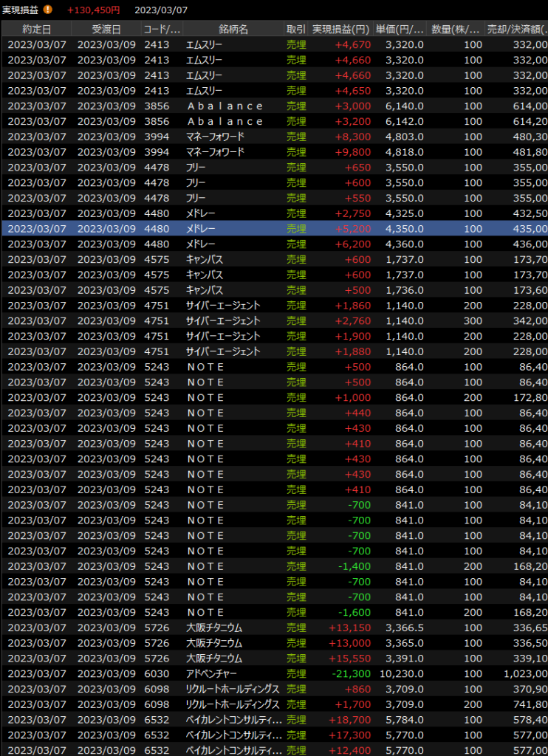
Task: Click the orange info icon beside 実現損益
Action: point(48,10)
